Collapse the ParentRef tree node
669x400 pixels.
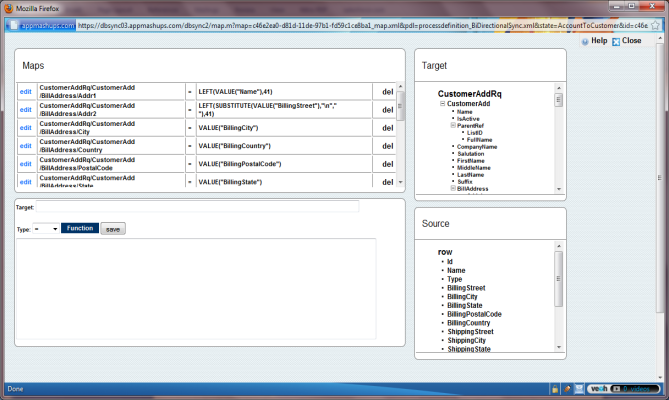453,125
